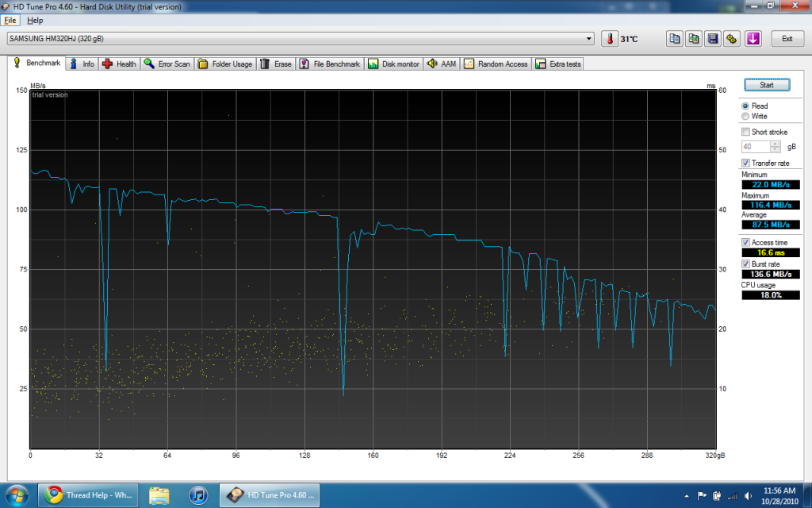Switch to the File Benchmark tab

[x=330, y=63]
